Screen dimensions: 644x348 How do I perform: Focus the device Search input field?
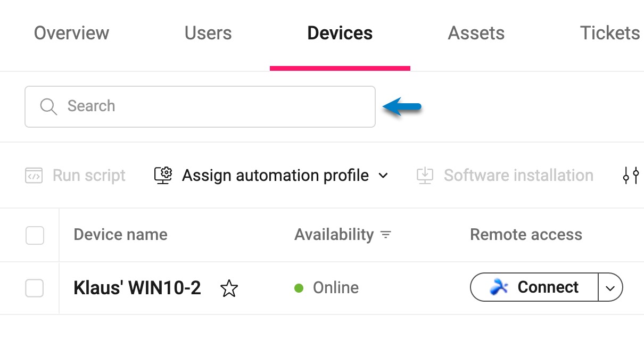pos(200,106)
